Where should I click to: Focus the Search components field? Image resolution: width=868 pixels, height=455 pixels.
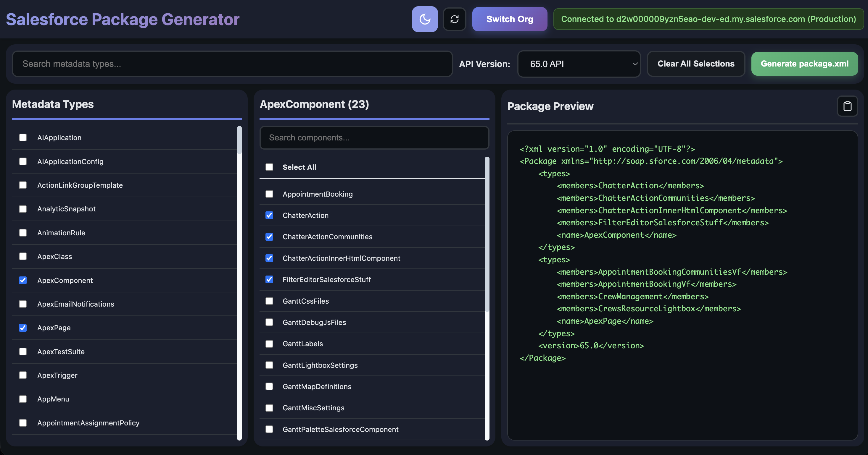pyautogui.click(x=374, y=138)
